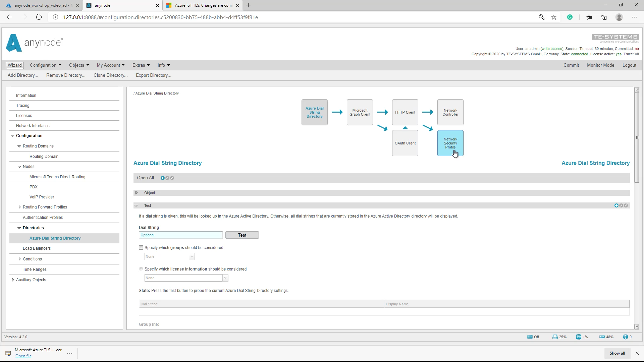644x362 pixels.
Task: Click the CPU usage icon
Action: 579,337
